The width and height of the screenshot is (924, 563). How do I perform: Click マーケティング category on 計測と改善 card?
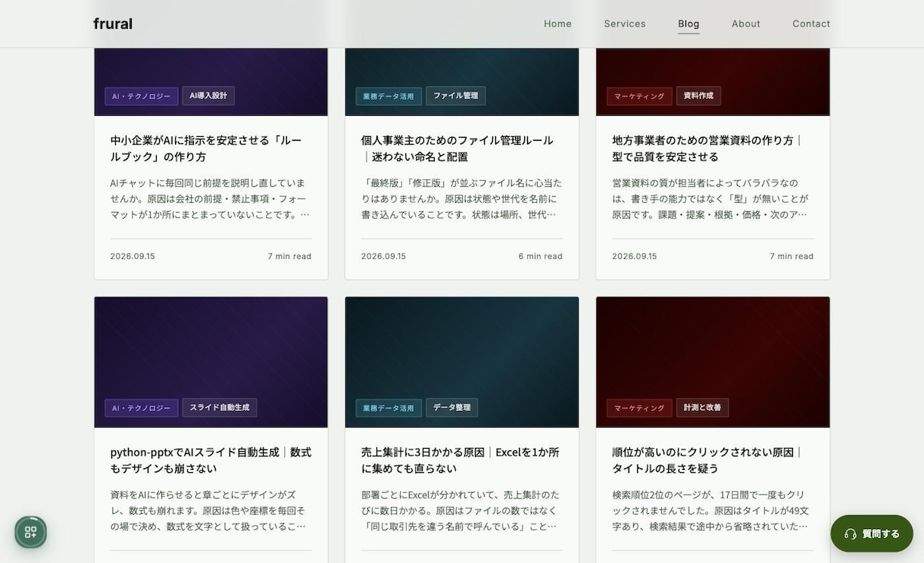[x=639, y=408]
